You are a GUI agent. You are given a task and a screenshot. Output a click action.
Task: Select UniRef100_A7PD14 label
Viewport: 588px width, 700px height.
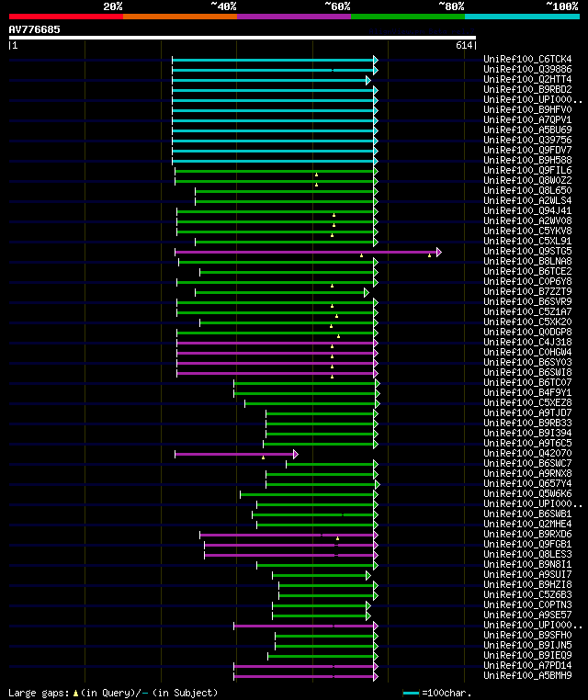pyautogui.click(x=527, y=666)
